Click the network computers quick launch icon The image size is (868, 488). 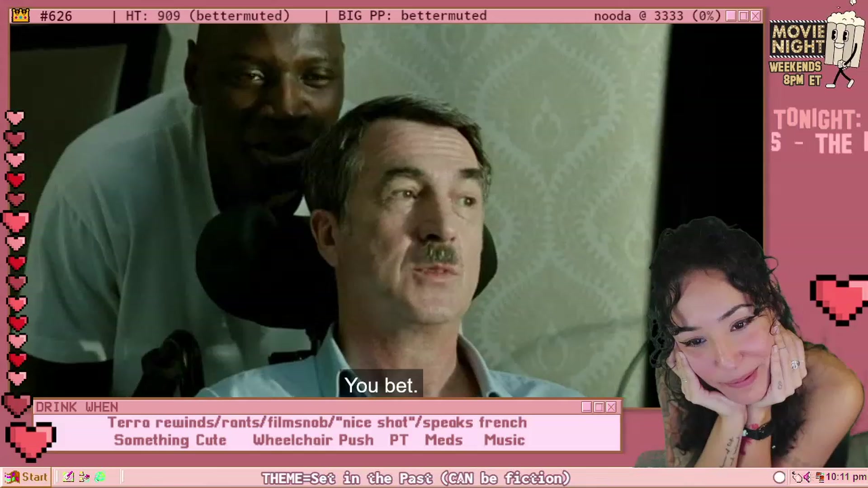click(x=84, y=477)
